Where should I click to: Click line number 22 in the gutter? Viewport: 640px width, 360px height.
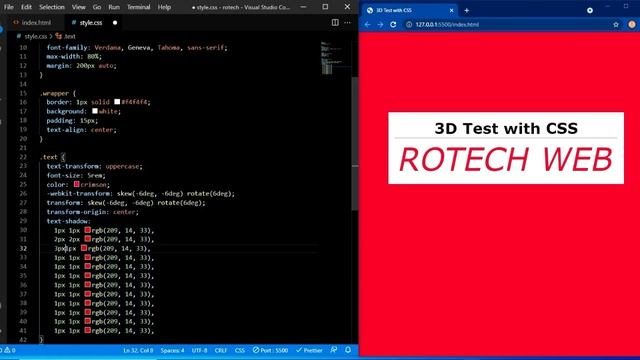click(x=23, y=157)
